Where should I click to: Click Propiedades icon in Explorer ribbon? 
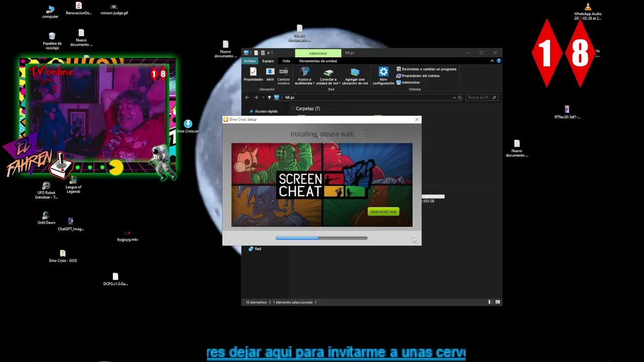[x=253, y=74]
